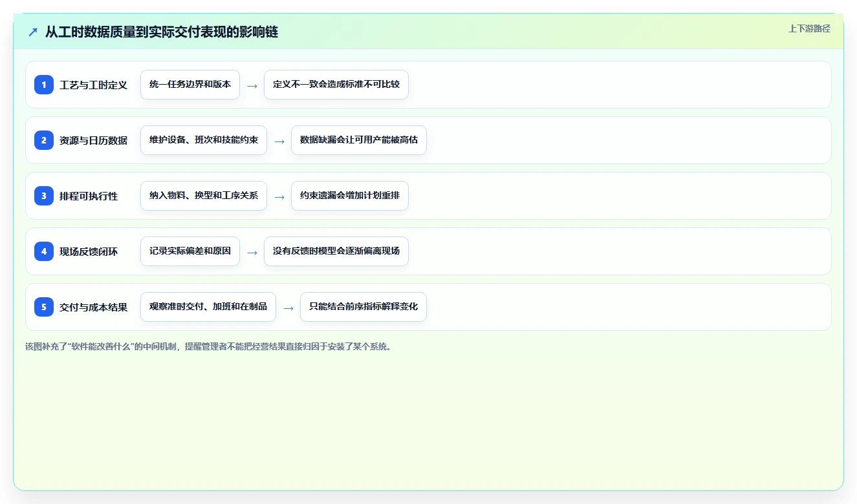The image size is (857, 504).
Task: Select the 观察准时交付、加班和在制品 chip
Action: (208, 307)
